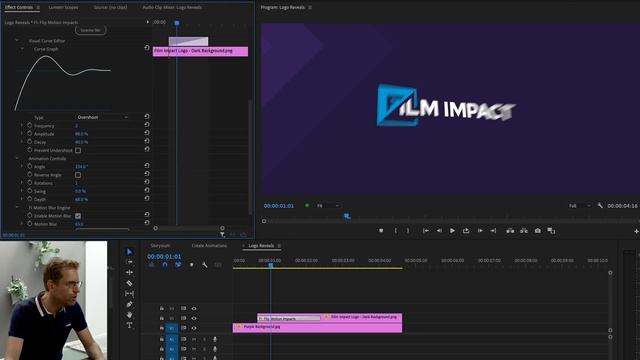Collapse the Curve Graph section
Screen dimensions: 640x360
(22, 49)
